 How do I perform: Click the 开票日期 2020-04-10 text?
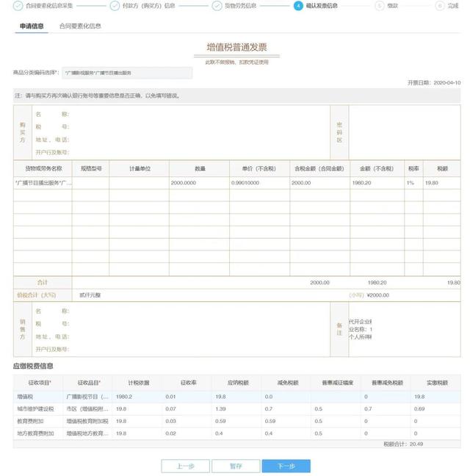pos(434,82)
